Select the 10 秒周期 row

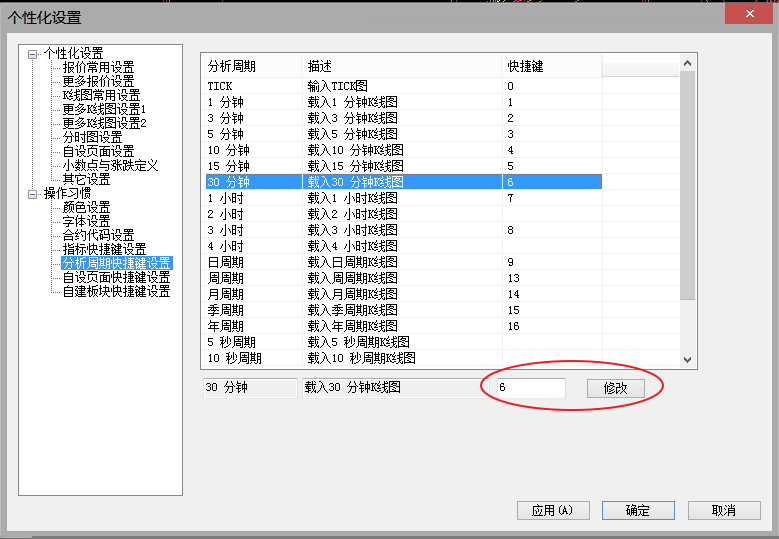tap(403, 358)
